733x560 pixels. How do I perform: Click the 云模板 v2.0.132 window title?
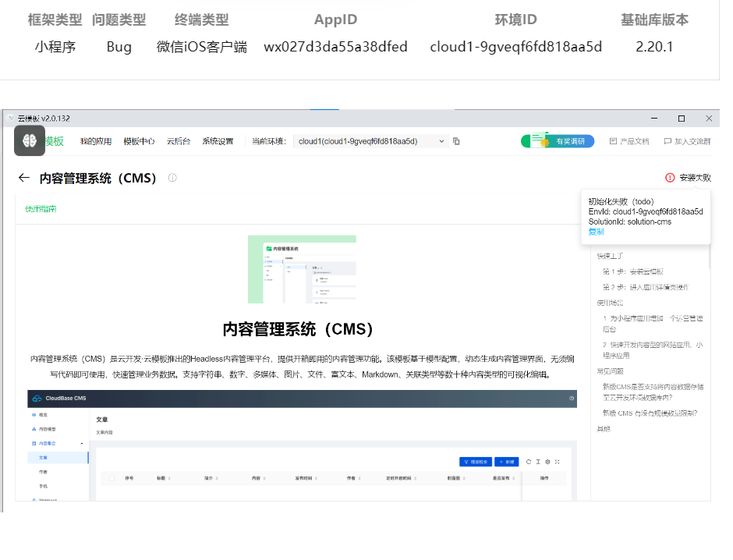(44, 119)
